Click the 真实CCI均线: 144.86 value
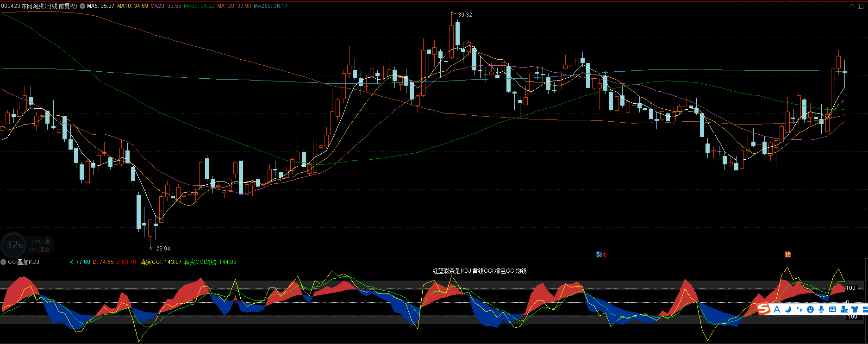The height and width of the screenshot is (344, 868). 210,262
